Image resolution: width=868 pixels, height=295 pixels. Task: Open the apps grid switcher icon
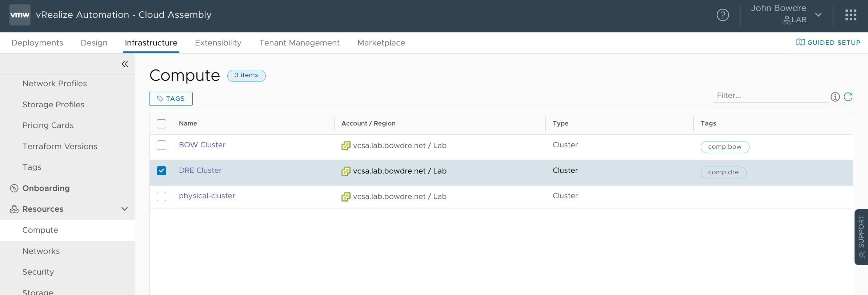click(851, 15)
